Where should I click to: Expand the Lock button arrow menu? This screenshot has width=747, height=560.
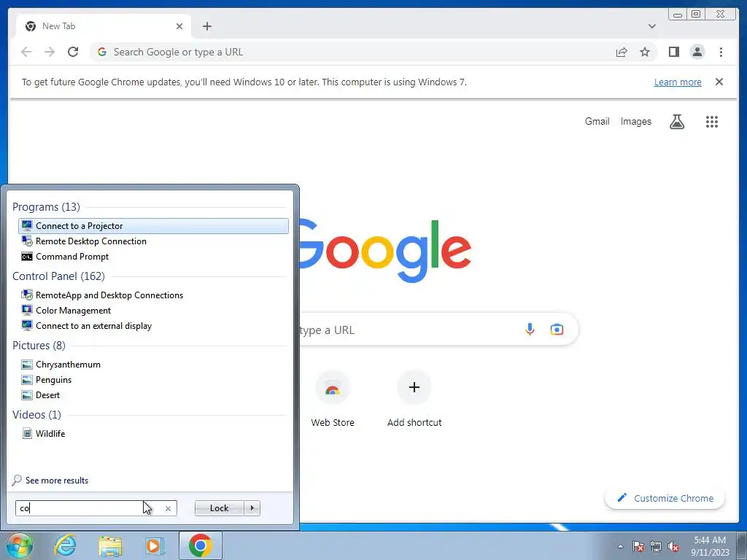[x=252, y=508]
